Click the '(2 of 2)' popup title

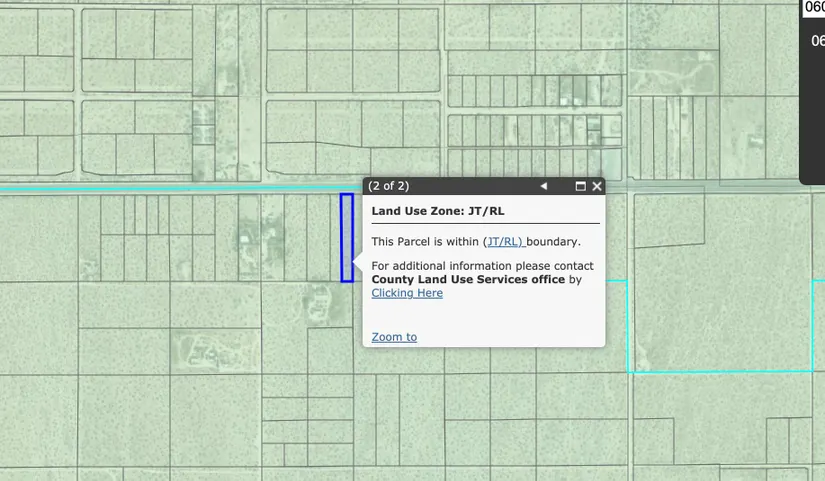[x=388, y=186]
